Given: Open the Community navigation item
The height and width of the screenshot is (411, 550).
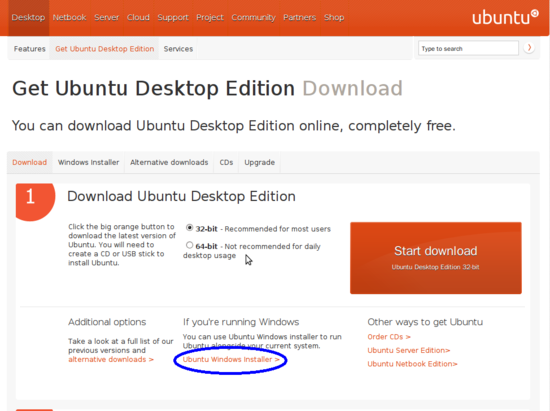Looking at the screenshot, I should pos(253,18).
